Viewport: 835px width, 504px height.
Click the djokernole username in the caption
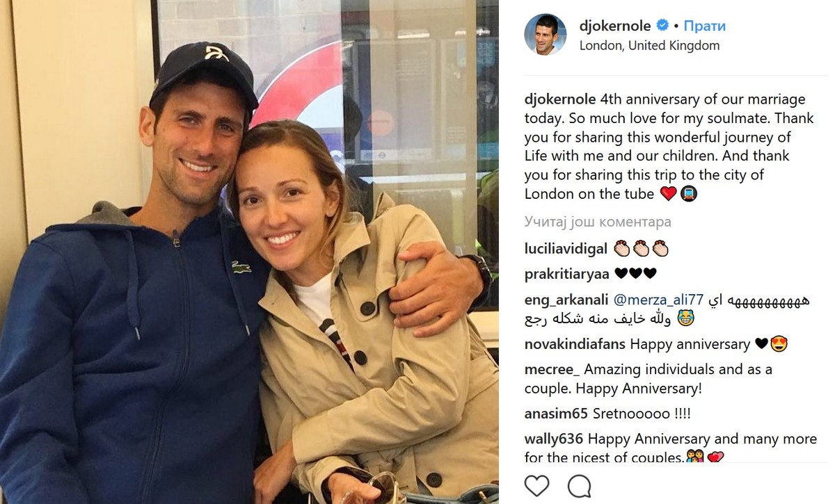coord(561,99)
